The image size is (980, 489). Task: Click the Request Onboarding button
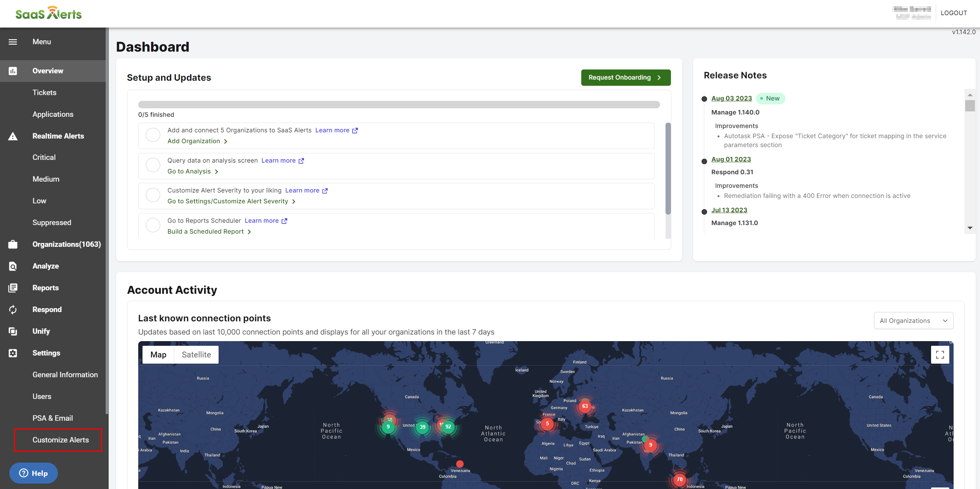tap(626, 78)
